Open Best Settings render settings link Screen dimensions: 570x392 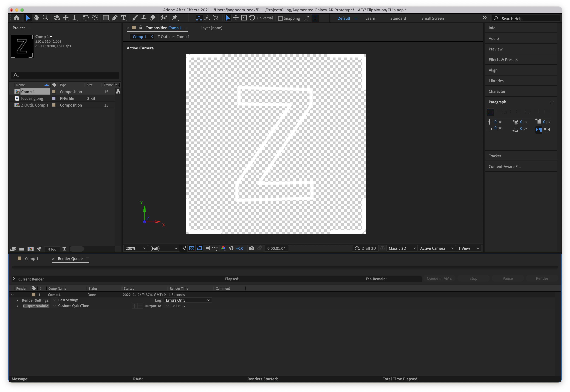point(68,300)
